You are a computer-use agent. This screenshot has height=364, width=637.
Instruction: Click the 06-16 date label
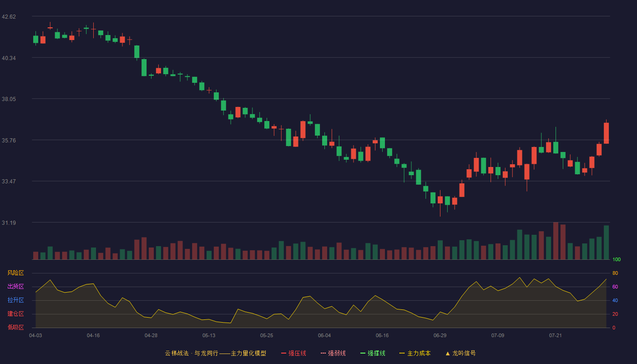(x=382, y=335)
